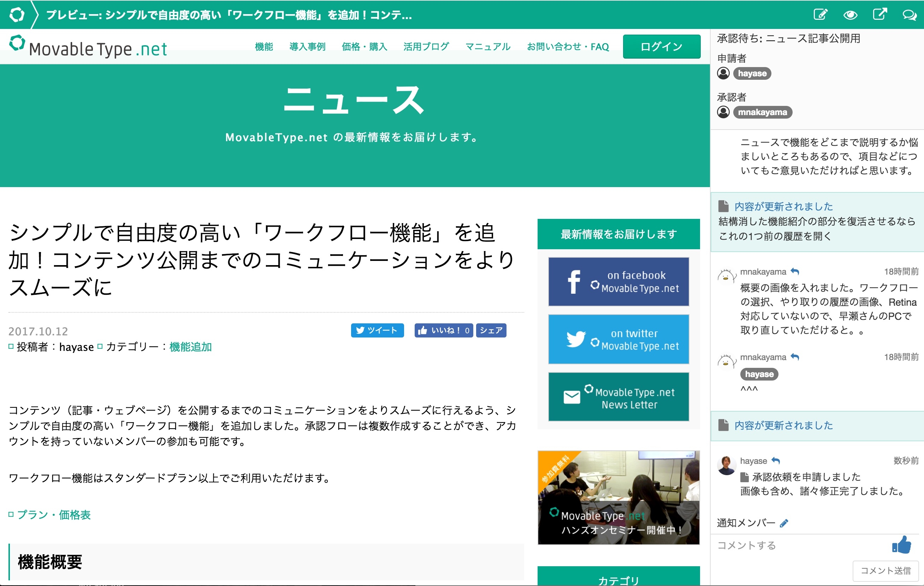The height and width of the screenshot is (586, 924).
Task: Open the 機能 navigation menu
Action: click(x=264, y=47)
